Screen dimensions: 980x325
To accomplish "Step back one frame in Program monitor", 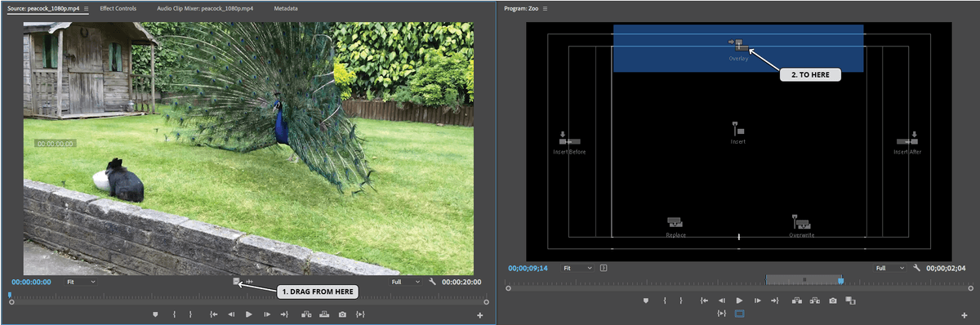I will (722, 301).
